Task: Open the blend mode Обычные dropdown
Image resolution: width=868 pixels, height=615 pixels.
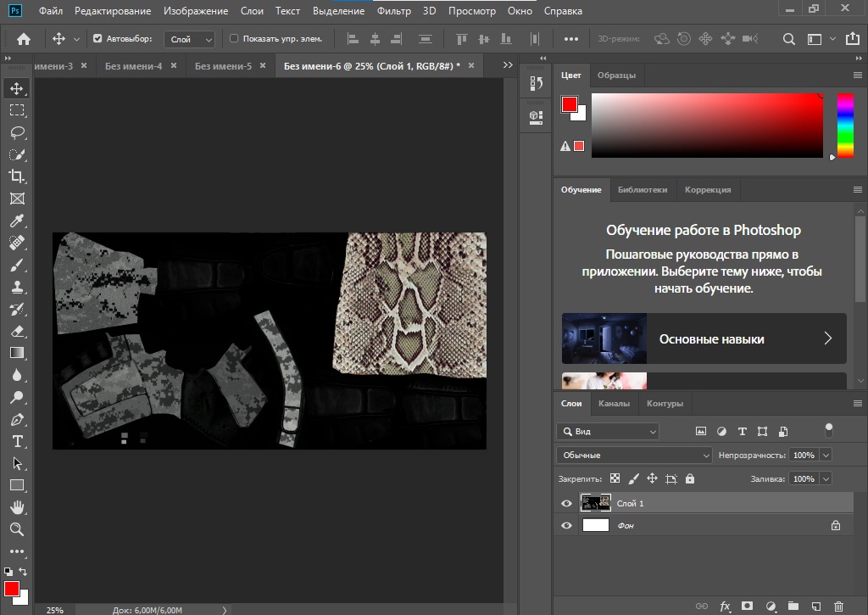Action: pyautogui.click(x=635, y=456)
